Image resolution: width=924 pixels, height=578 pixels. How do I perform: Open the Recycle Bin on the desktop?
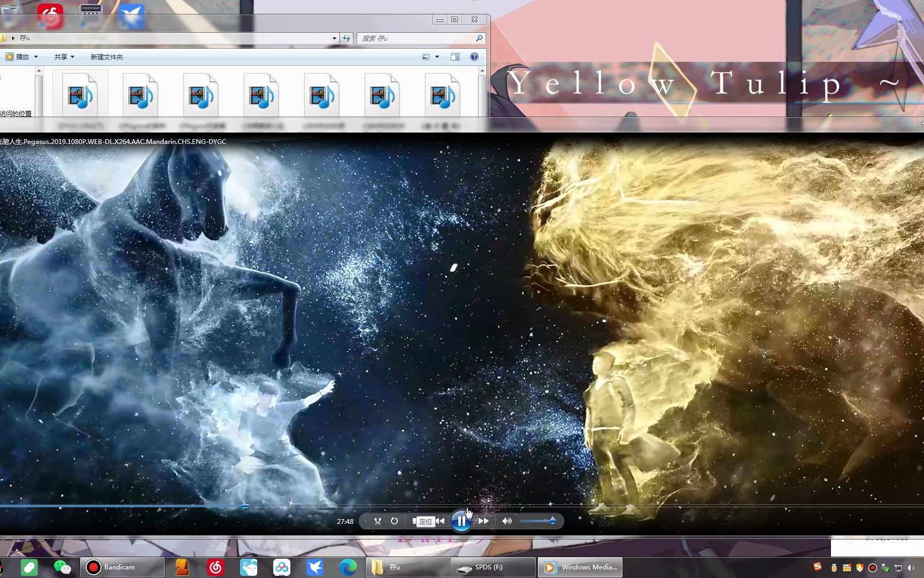(10, 15)
